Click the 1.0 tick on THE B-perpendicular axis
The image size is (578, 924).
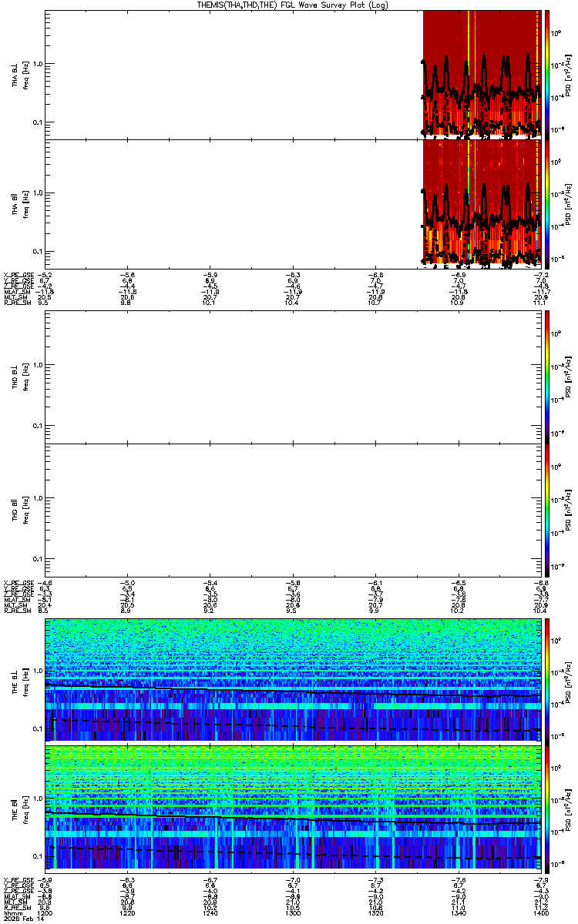tap(38, 670)
